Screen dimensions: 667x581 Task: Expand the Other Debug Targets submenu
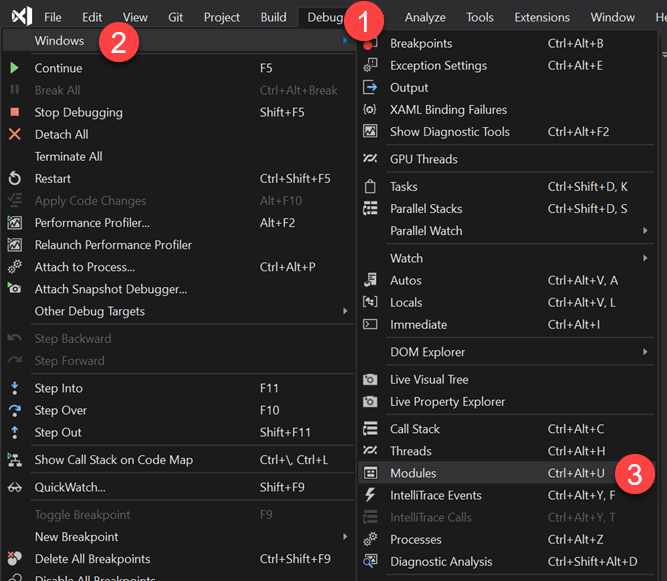tap(90, 311)
